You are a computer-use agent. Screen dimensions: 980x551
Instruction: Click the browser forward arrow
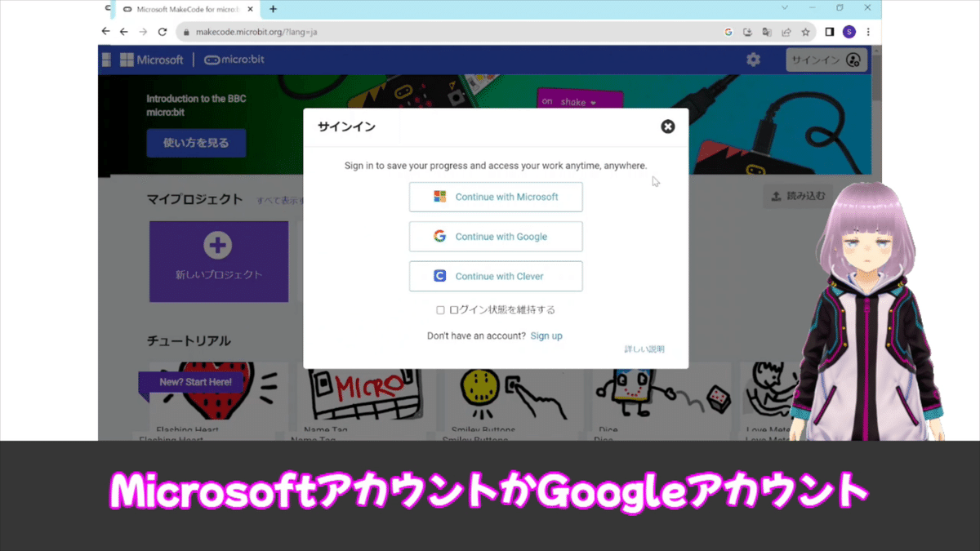click(x=143, y=32)
